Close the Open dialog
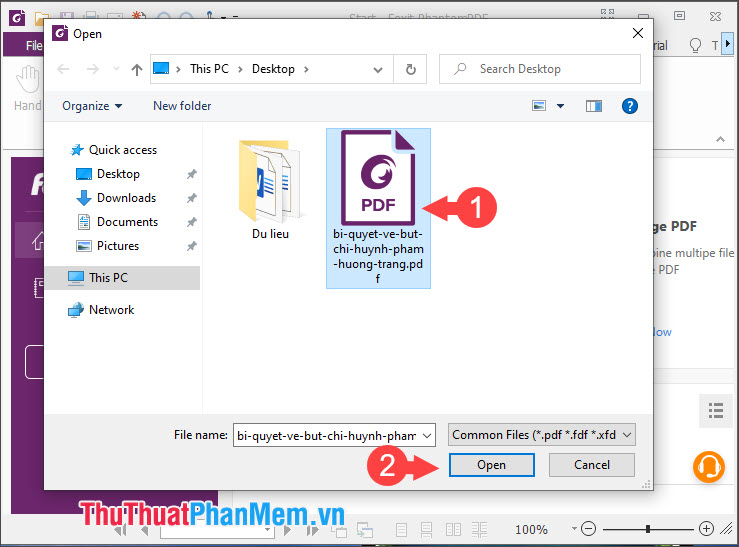This screenshot has height=547, width=739. pyautogui.click(x=638, y=33)
